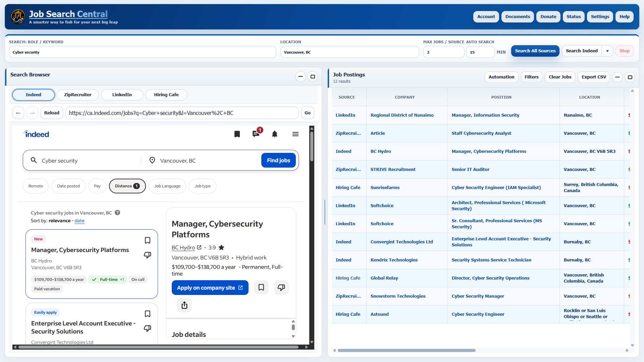The image size is (644, 362).
Task: Click the Location field with Vancouver, BC
Action: pyautogui.click(x=350, y=52)
